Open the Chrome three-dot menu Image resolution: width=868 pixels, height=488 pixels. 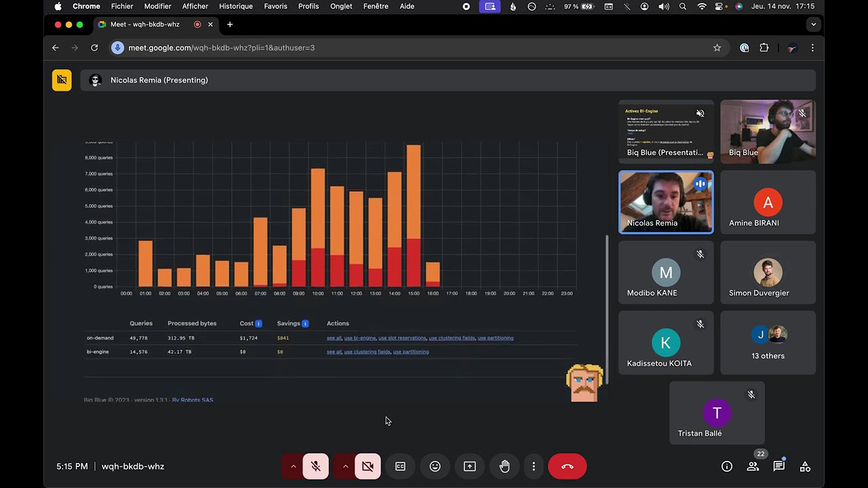[812, 47]
